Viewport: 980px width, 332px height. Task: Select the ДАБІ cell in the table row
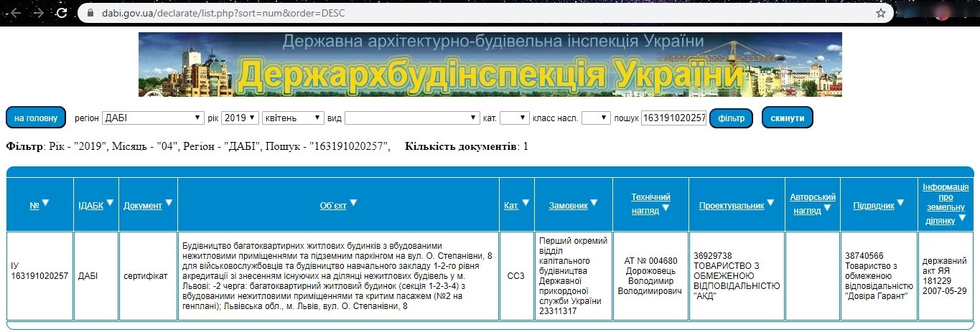[96, 276]
